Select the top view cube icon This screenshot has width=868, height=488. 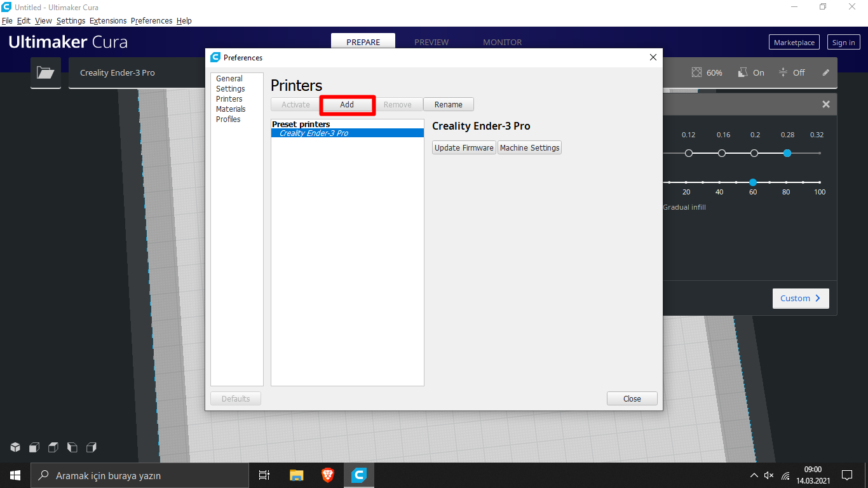53,447
